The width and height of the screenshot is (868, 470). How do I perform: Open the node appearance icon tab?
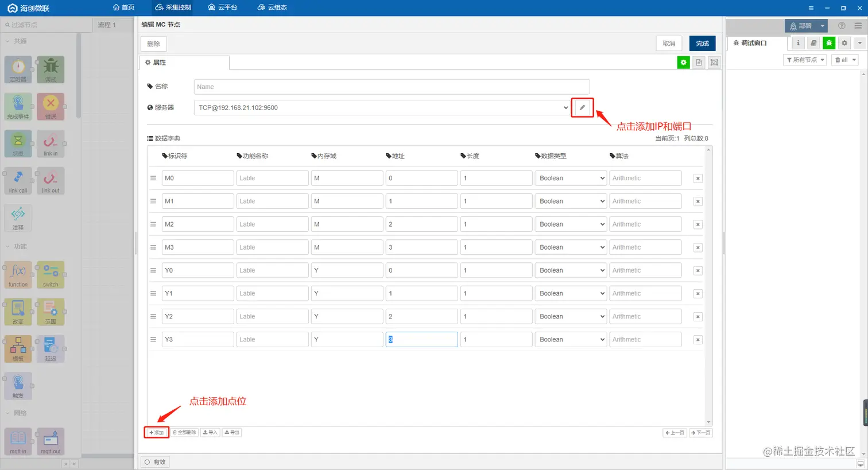point(714,63)
